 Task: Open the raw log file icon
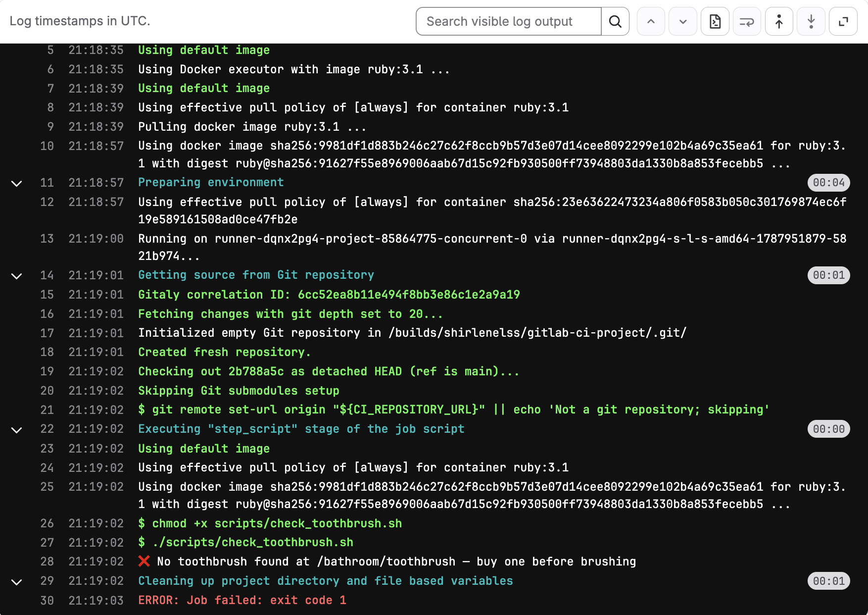[715, 21]
